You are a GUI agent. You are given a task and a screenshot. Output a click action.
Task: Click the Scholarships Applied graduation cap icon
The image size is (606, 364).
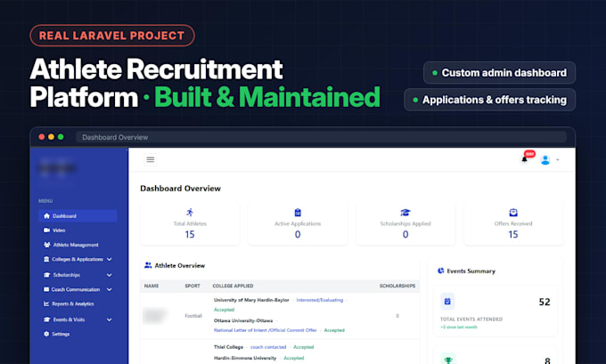pyautogui.click(x=405, y=213)
